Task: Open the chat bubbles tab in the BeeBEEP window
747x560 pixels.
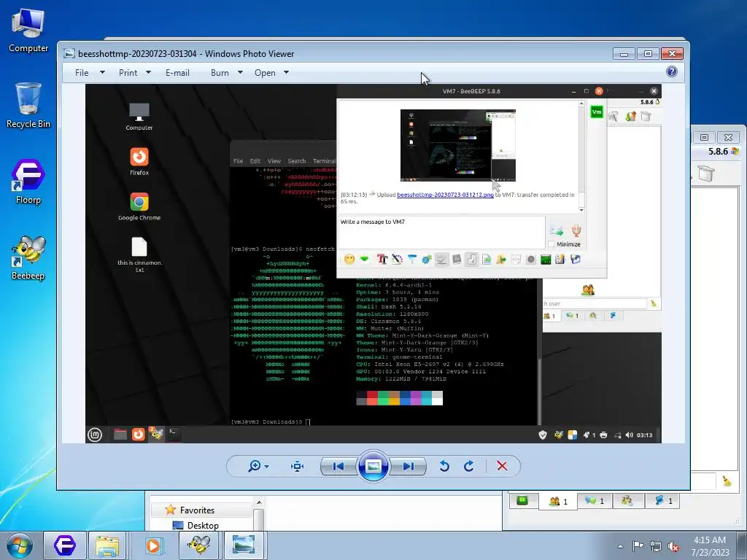Action: coord(595,501)
